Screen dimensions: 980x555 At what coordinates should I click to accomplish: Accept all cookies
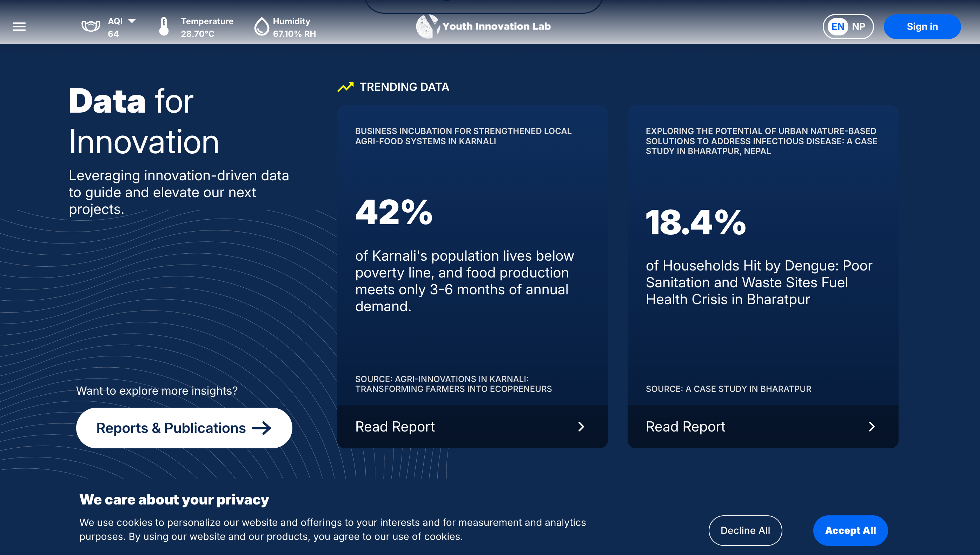850,530
